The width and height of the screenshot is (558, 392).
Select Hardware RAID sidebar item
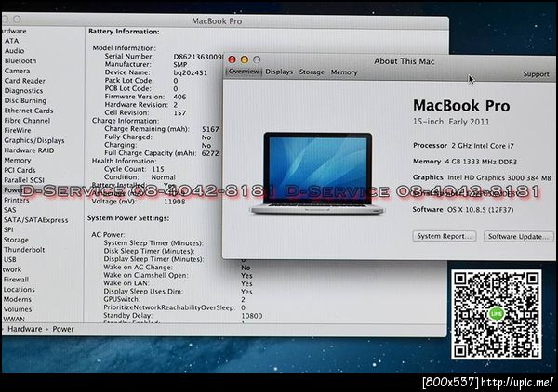(x=29, y=150)
